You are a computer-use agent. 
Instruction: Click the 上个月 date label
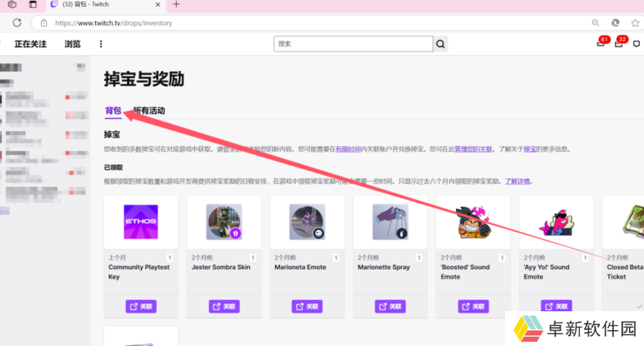(117, 258)
